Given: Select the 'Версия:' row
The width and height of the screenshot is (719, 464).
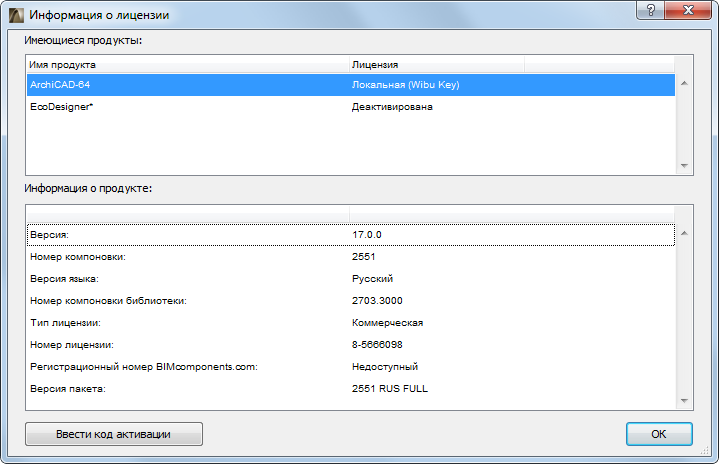Looking at the screenshot, I should pos(351,235).
